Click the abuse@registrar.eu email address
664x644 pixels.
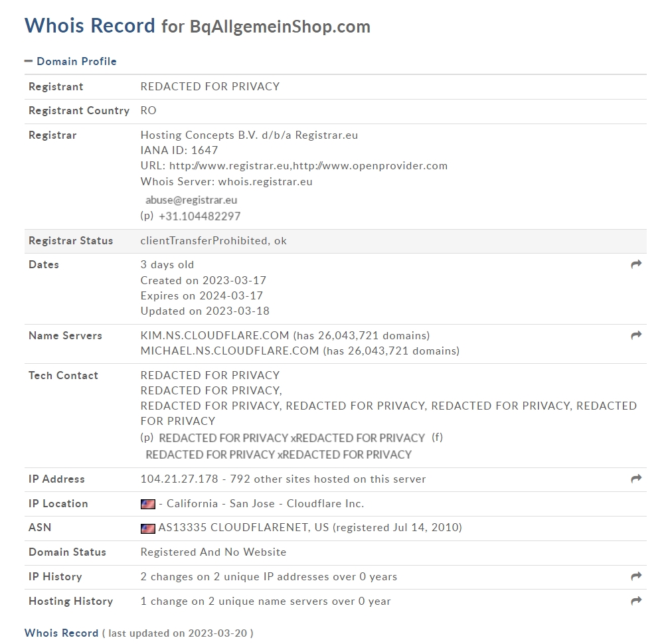tap(191, 200)
